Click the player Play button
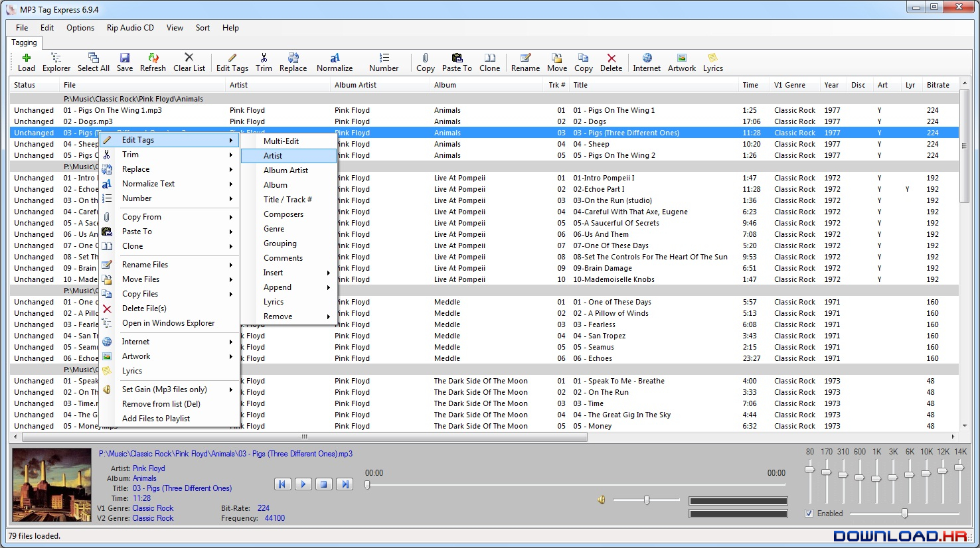The image size is (980, 548). [303, 484]
